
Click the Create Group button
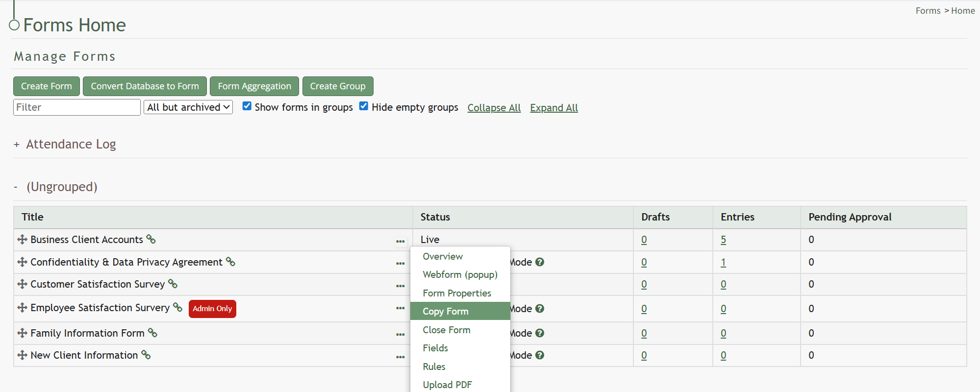point(338,86)
